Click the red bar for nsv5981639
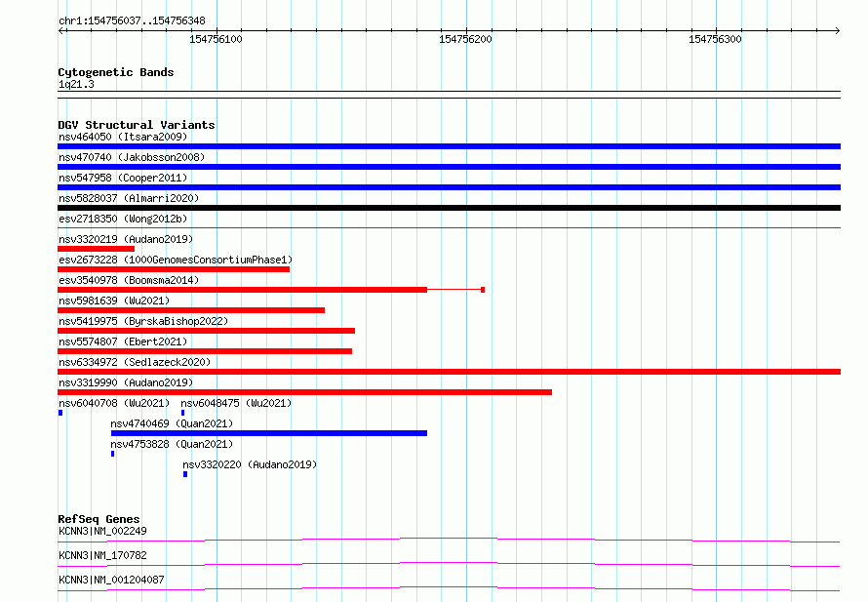The height and width of the screenshot is (602, 868). coord(191,310)
